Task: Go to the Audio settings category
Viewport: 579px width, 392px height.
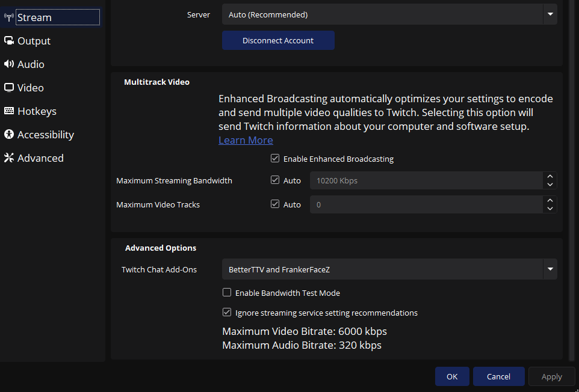Action: tap(51, 64)
